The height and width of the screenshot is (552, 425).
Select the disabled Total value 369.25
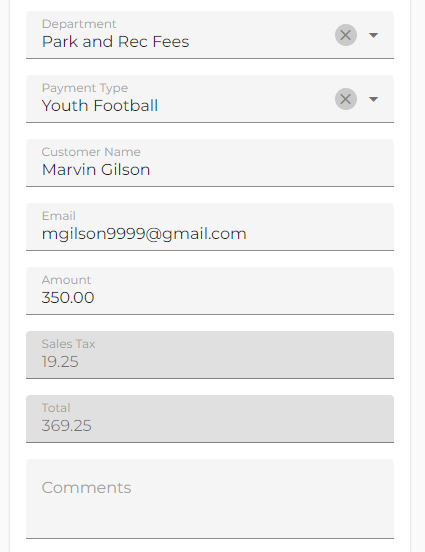(67, 426)
